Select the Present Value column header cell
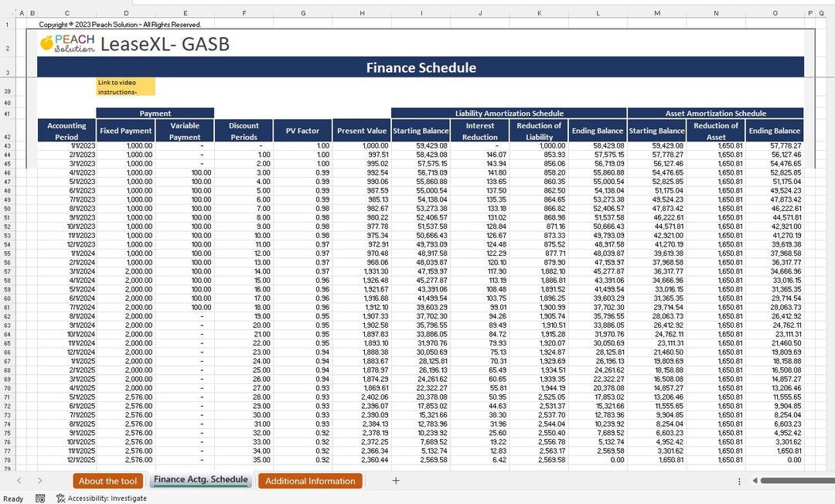835x504 pixels. tap(361, 130)
